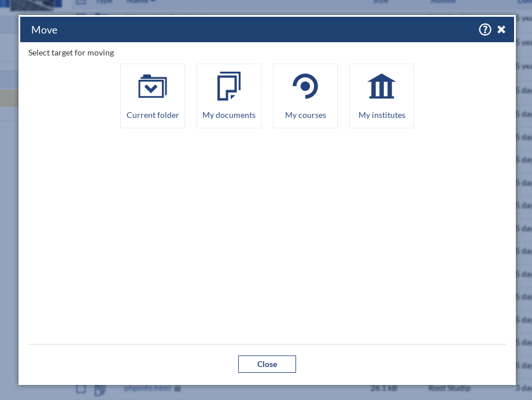The image size is (532, 400).
Task: Select the My documents pages icon
Action: pyautogui.click(x=229, y=87)
